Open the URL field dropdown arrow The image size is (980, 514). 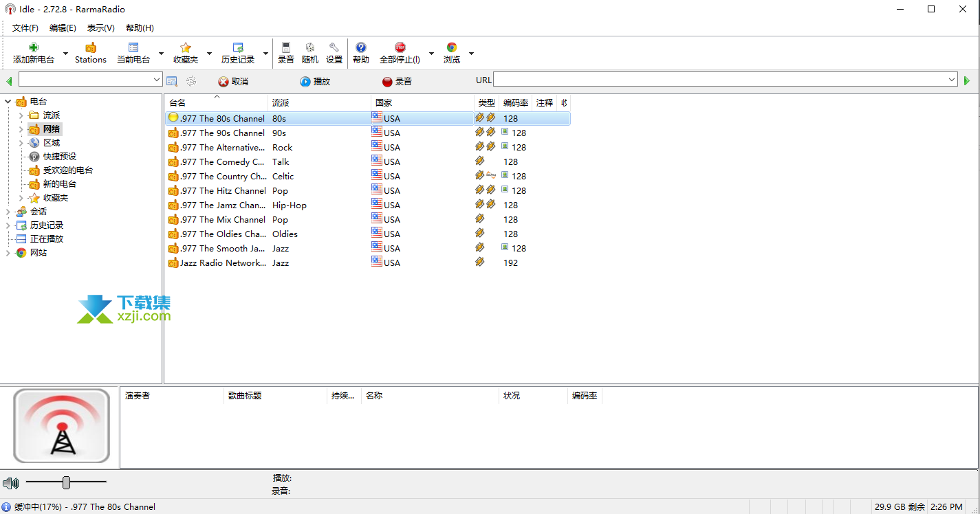pos(952,80)
